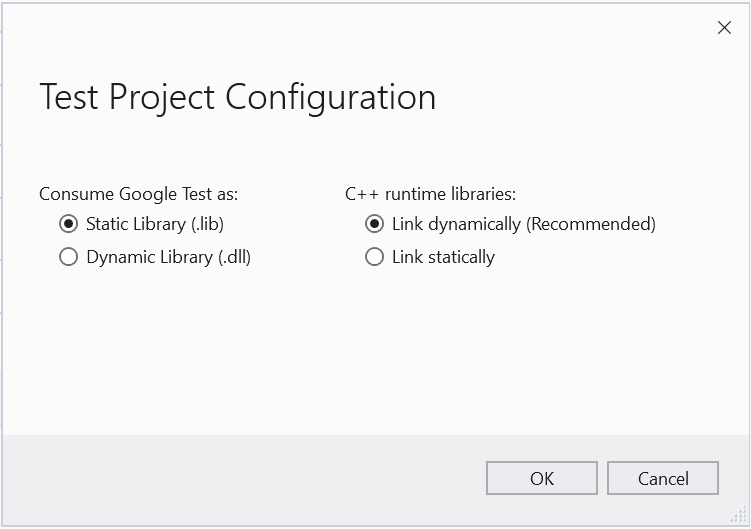
Task: Click the "C++ runtime libraries:" group label
Action: (x=430, y=194)
